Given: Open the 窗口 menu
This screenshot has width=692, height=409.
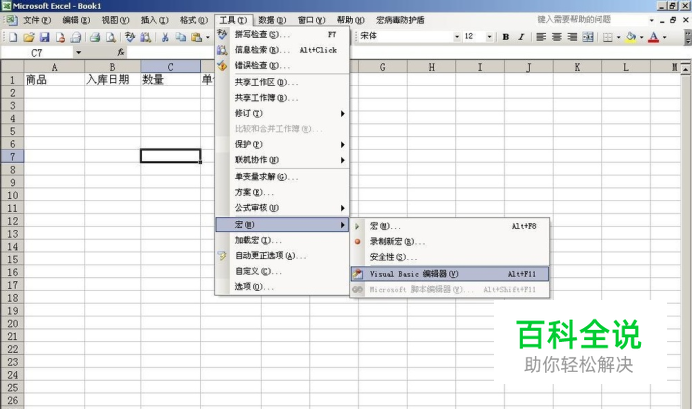Looking at the screenshot, I should 311,20.
